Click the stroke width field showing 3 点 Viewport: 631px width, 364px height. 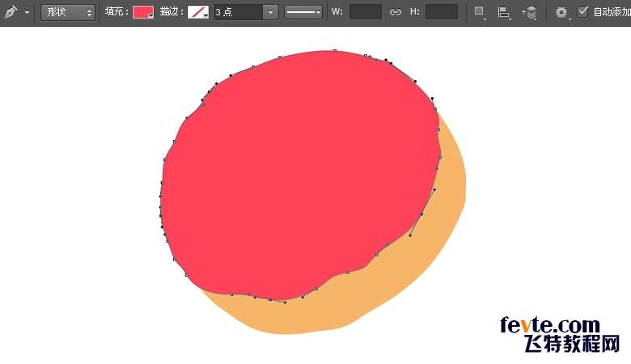[x=238, y=12]
